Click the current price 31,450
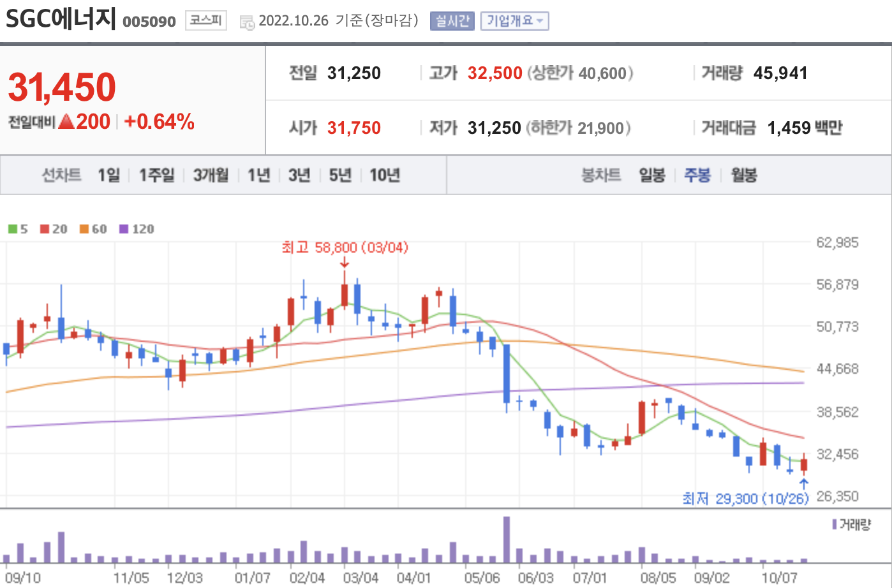 click(x=62, y=87)
